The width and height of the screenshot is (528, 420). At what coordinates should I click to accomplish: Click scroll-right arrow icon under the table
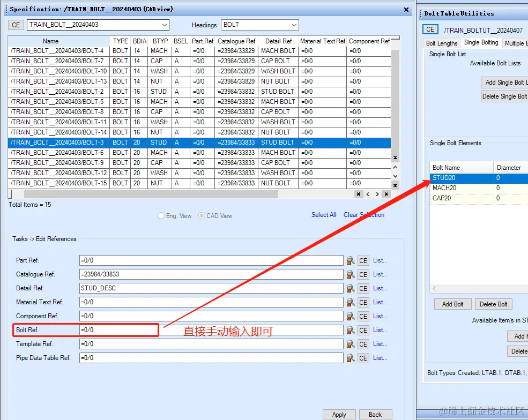point(377,194)
